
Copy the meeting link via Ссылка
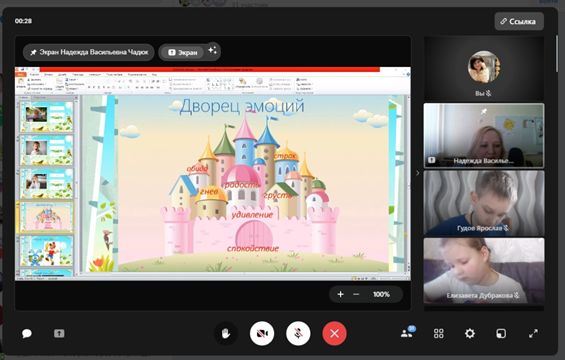(519, 21)
